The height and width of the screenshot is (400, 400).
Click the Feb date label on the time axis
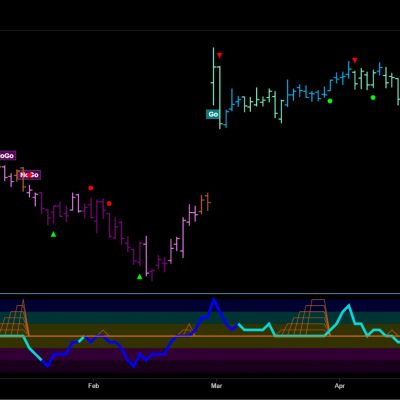[x=94, y=386]
